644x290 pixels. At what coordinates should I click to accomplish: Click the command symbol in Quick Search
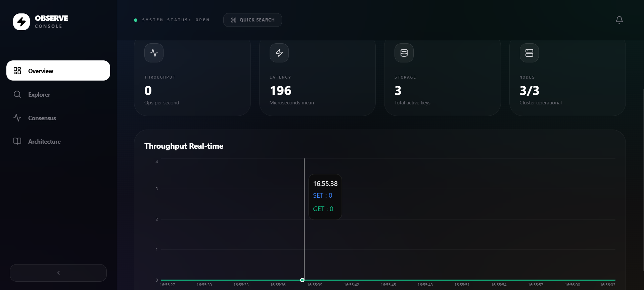point(234,20)
